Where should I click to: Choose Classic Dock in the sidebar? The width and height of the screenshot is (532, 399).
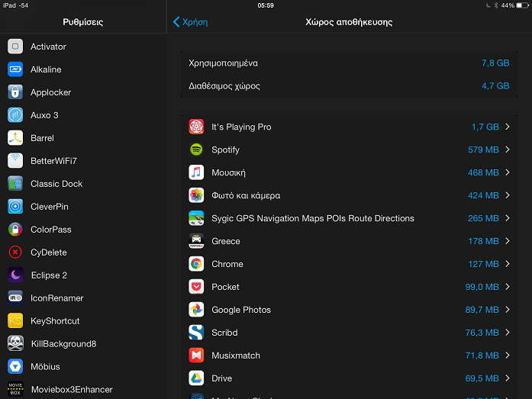coord(83,183)
